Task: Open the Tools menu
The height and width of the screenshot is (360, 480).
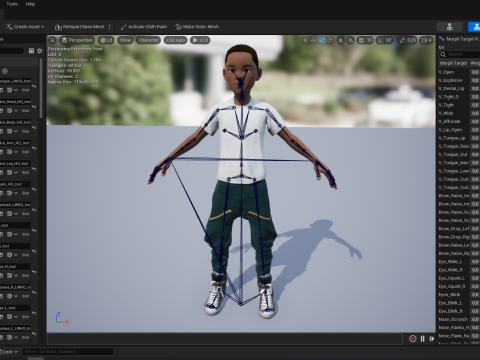Action: 12,4
